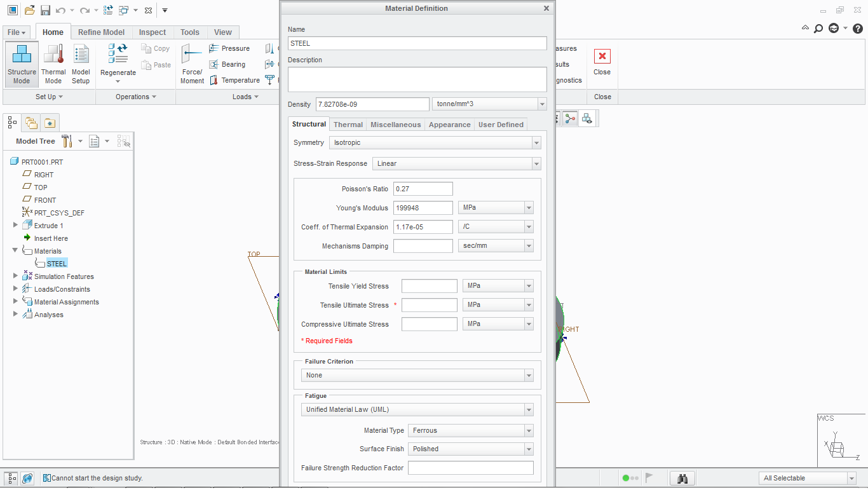Open the User Defined tab
This screenshot has height=490, width=868.
click(x=501, y=125)
